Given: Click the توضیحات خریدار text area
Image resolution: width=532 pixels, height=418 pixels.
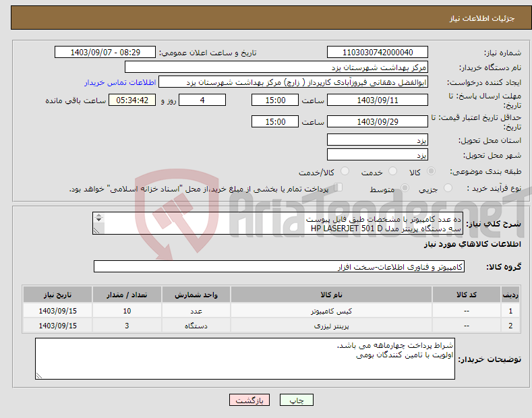Looking at the screenshot, I should [x=245, y=359].
